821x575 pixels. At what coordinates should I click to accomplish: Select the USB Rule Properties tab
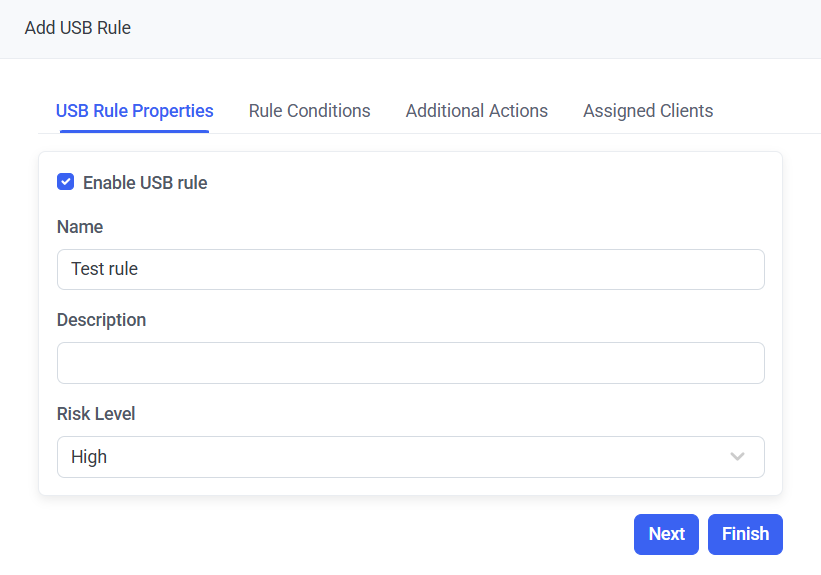click(134, 111)
